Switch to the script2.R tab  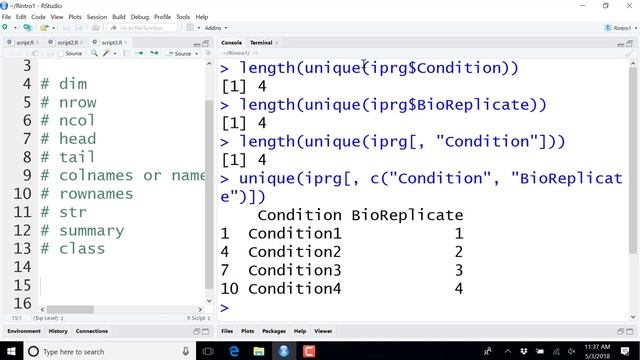(67, 42)
